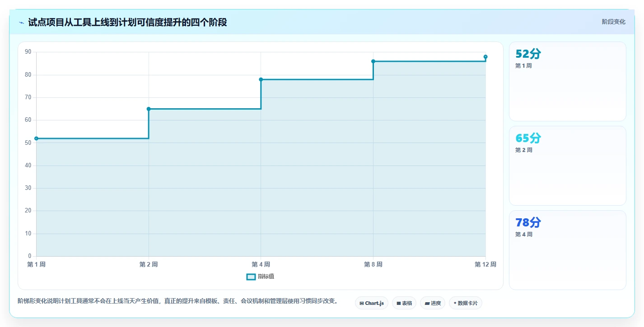Click the chart title 试点项目从工具上线 heading
The width and height of the screenshot is (644, 327).
[127, 22]
